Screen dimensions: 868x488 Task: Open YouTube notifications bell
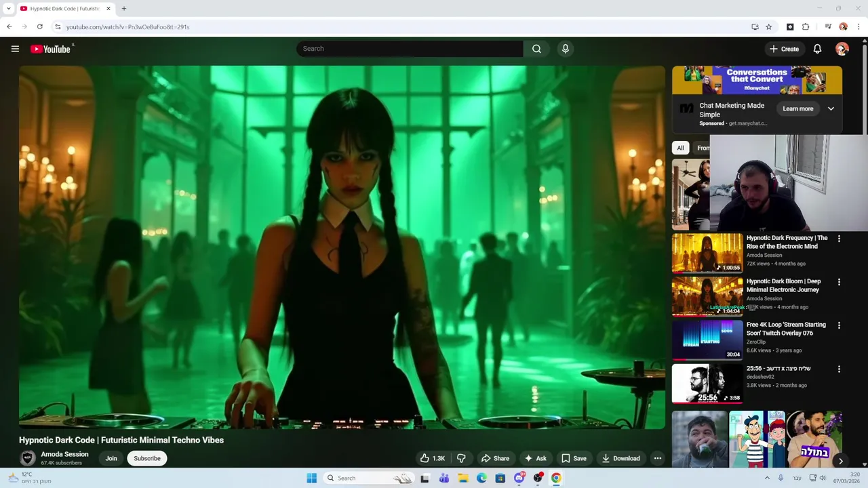click(x=817, y=49)
